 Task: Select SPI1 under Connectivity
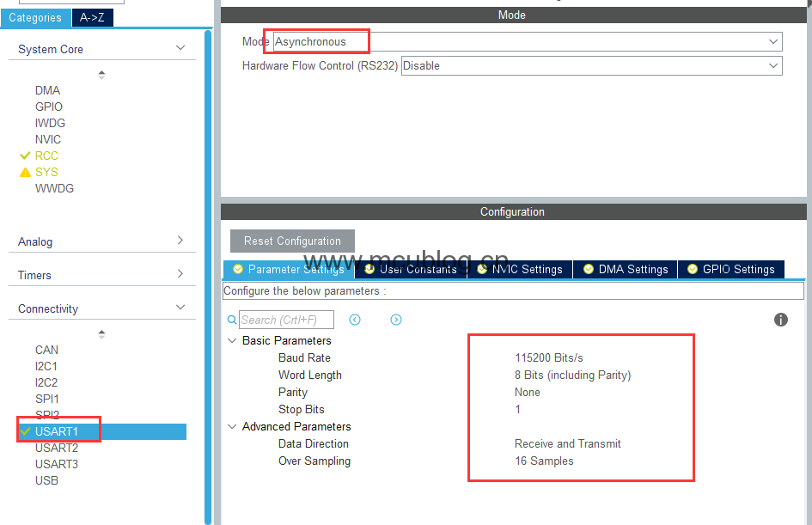pyautogui.click(x=47, y=399)
